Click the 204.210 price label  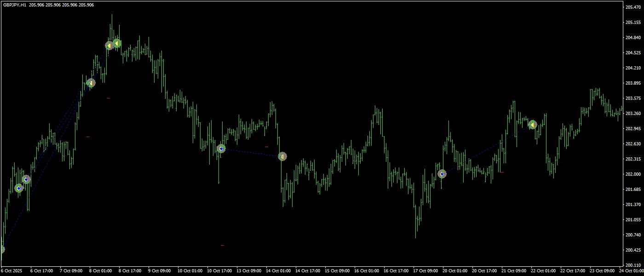pos(633,68)
